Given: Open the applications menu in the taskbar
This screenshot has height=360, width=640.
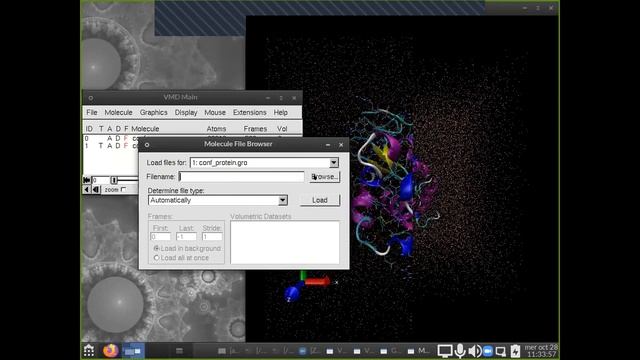Looking at the screenshot, I should [89, 351].
